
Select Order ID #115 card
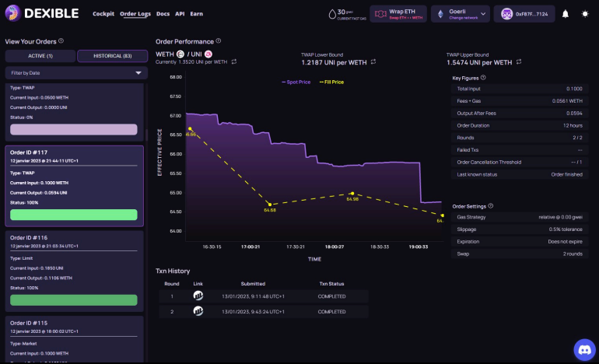[74, 339]
